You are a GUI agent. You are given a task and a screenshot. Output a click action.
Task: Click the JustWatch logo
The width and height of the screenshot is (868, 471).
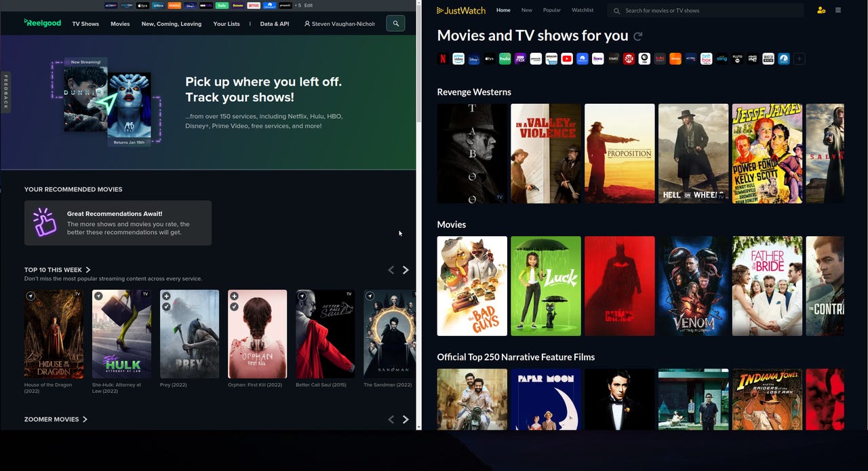[462, 10]
